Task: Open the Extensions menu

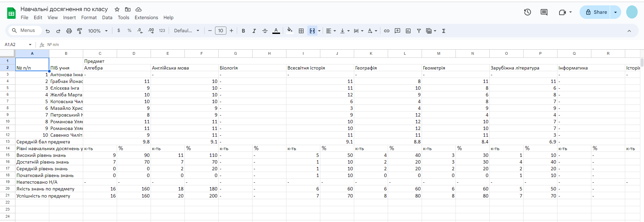Action: point(146,17)
